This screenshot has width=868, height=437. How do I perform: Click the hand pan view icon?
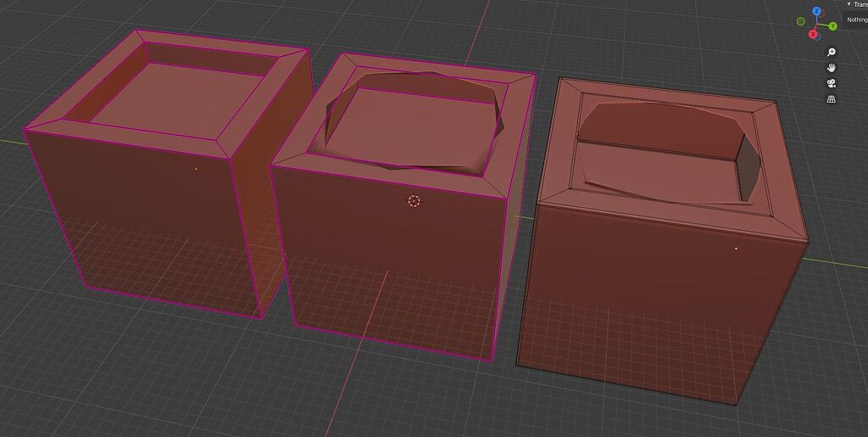831,68
